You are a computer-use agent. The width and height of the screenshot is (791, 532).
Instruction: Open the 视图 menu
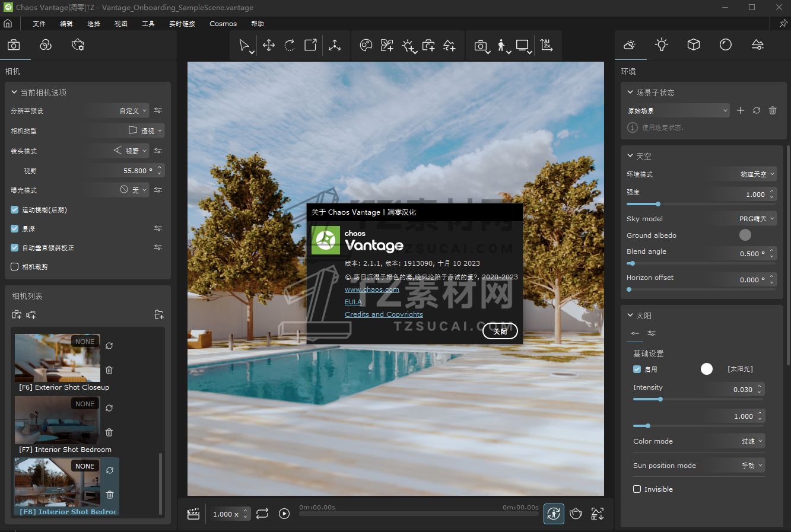tap(121, 24)
